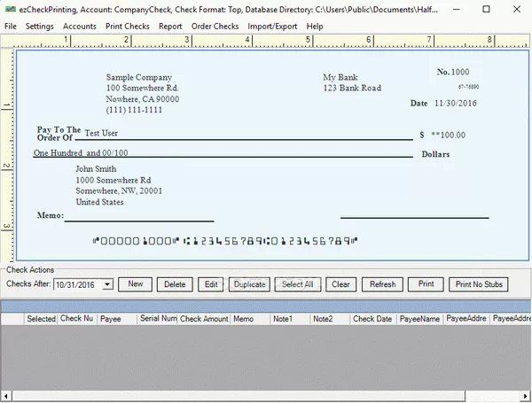Open the Help menu
This screenshot has height=403, width=532.
pos(315,27)
